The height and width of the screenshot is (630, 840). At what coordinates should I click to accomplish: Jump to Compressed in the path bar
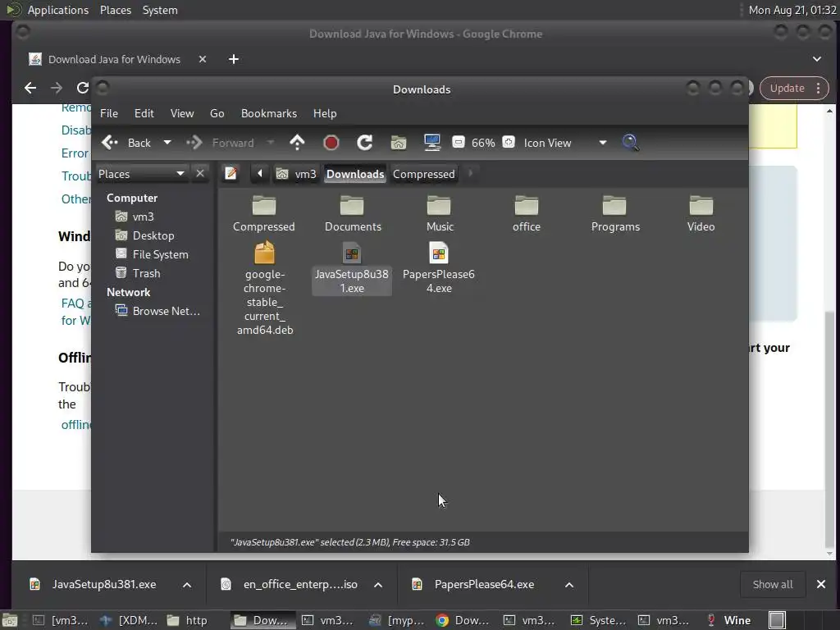(x=424, y=174)
